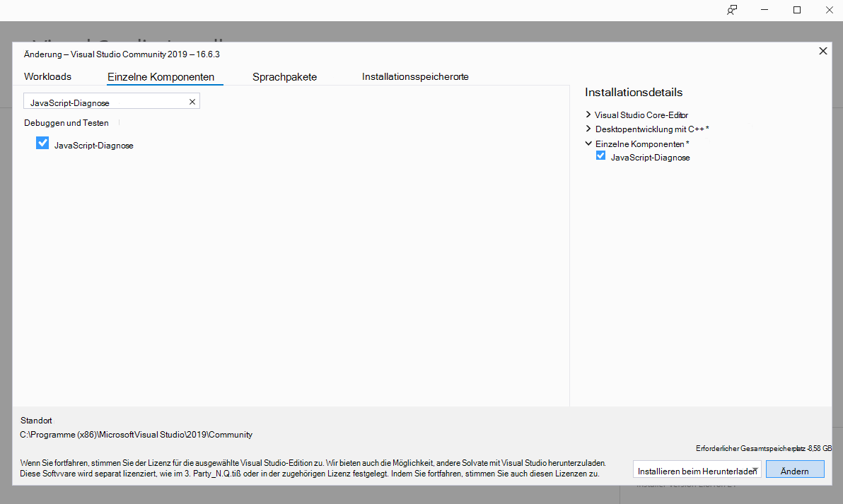The height and width of the screenshot is (504, 843).
Task: Uncheck JavaScript-Diagnose in the component list
Action: point(42,143)
